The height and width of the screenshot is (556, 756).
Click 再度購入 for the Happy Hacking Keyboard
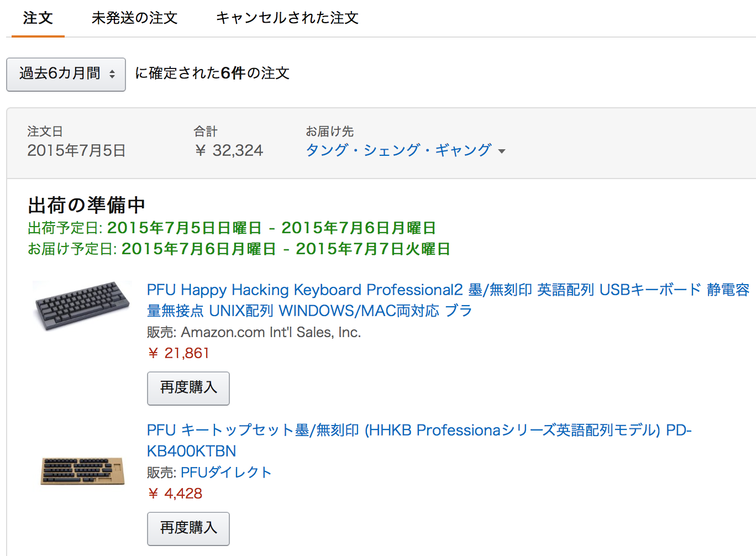tap(188, 388)
